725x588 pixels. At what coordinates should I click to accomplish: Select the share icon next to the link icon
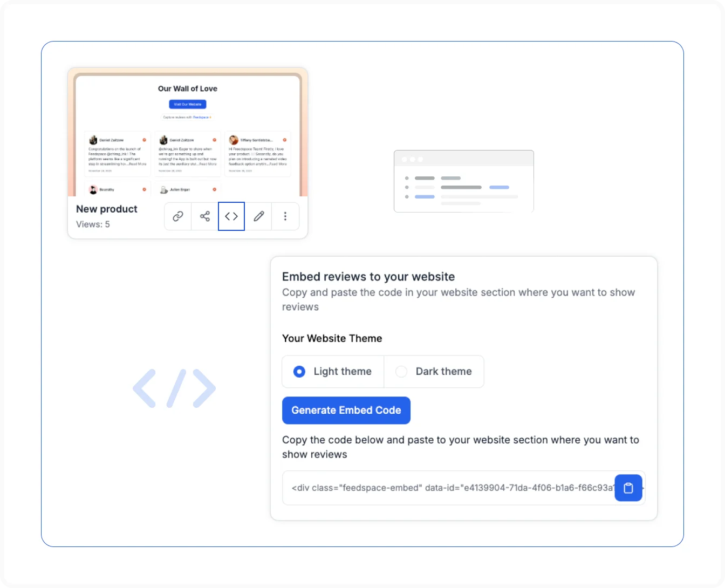click(204, 216)
